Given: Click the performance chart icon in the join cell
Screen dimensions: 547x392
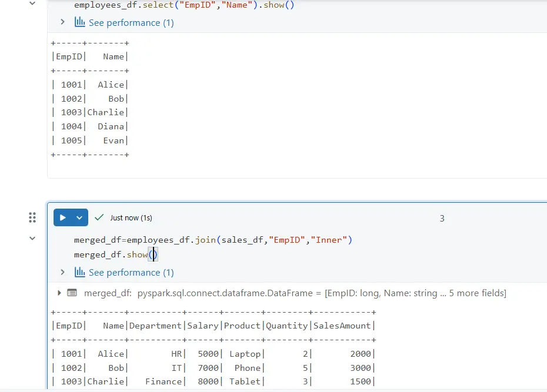Looking at the screenshot, I should 78,272.
